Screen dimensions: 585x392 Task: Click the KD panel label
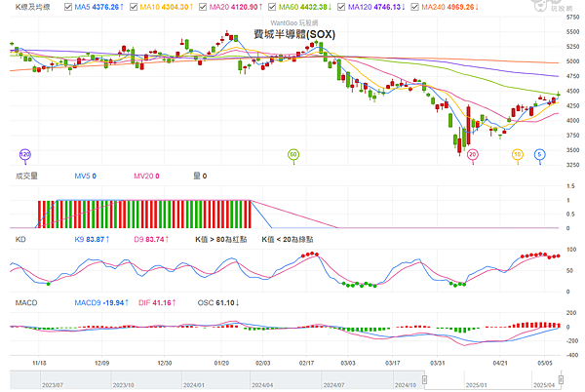[20, 239]
